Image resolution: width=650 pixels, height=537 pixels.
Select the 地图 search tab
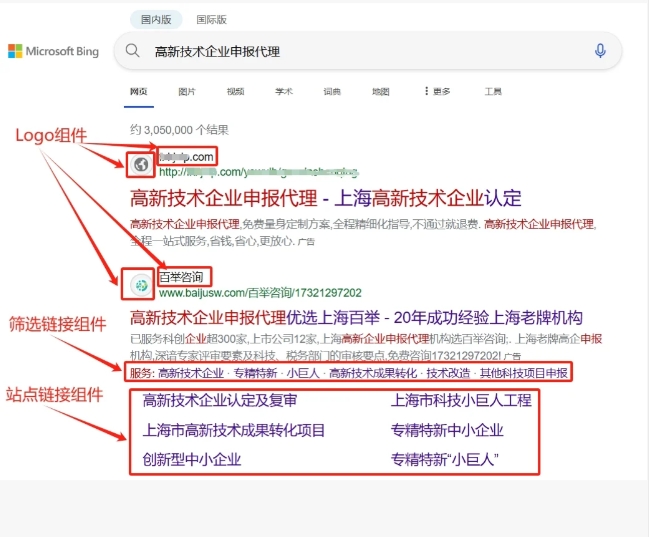381,91
